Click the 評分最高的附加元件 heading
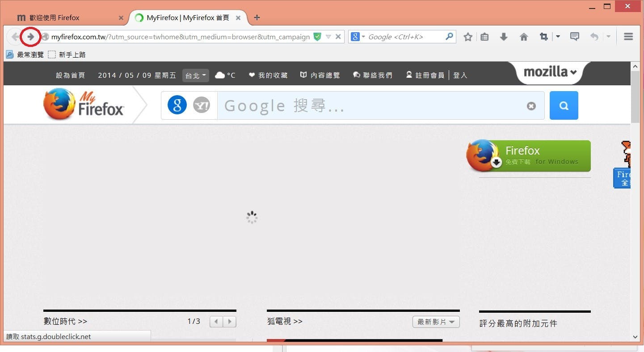644x352 pixels. (518, 323)
